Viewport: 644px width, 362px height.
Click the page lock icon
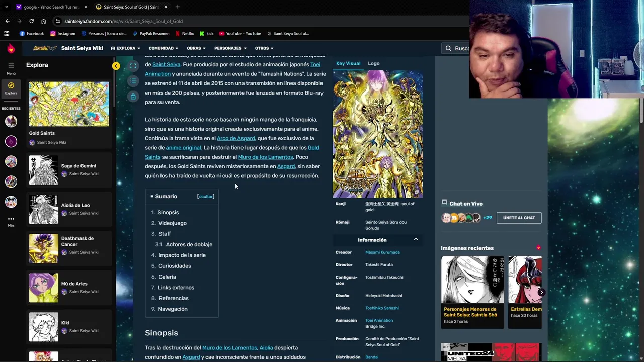133,96
